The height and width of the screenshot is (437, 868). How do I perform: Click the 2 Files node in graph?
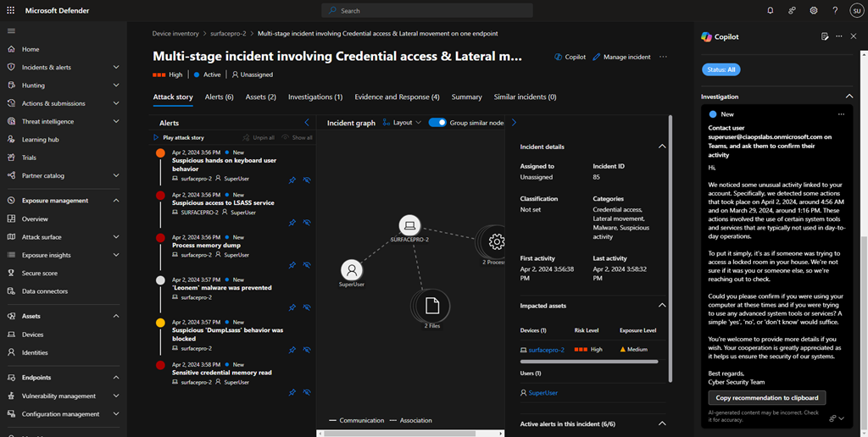pos(431,305)
